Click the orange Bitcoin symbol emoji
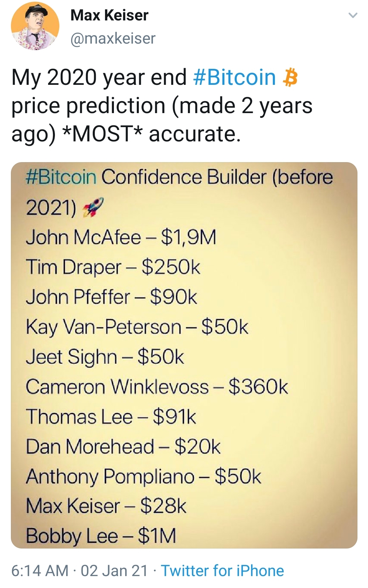This screenshot has height=588, width=368. (x=290, y=77)
